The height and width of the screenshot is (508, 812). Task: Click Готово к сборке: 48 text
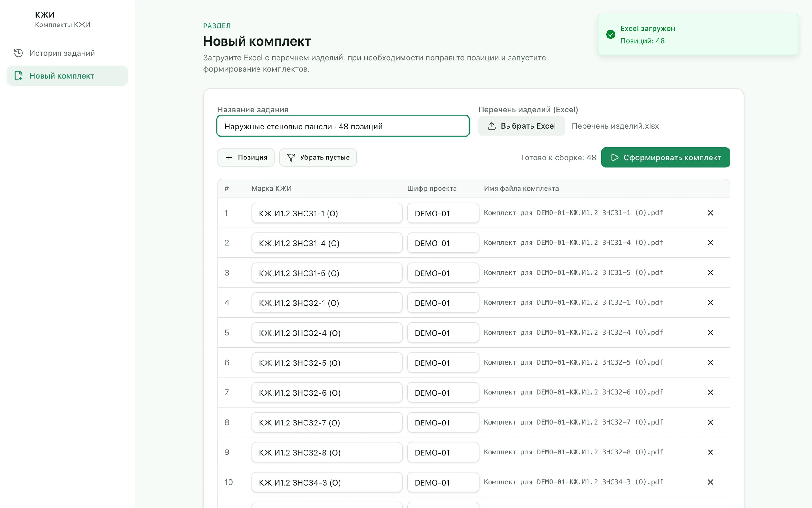[558, 158]
